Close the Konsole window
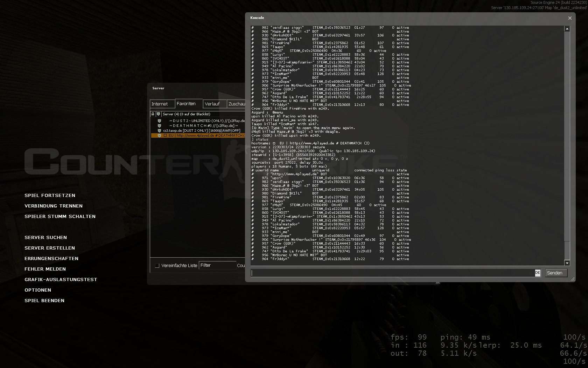The height and width of the screenshot is (368, 588). coord(570,18)
